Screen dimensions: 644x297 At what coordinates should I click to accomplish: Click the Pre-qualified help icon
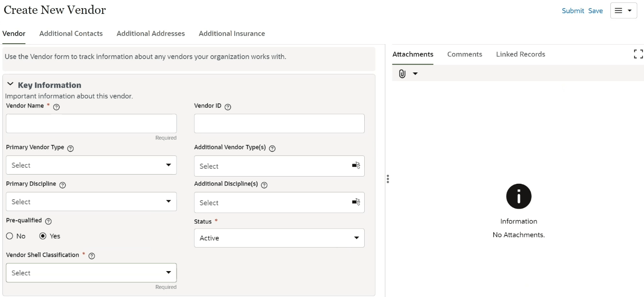[x=48, y=221]
